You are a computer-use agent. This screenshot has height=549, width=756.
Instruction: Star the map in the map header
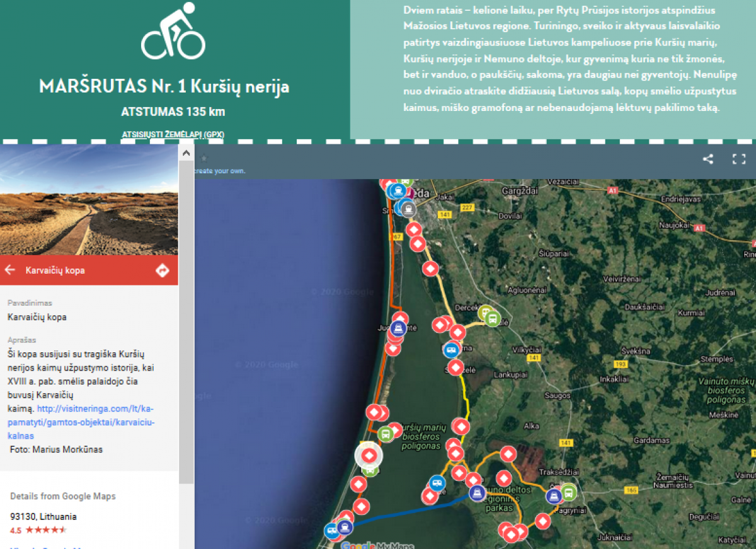(204, 158)
